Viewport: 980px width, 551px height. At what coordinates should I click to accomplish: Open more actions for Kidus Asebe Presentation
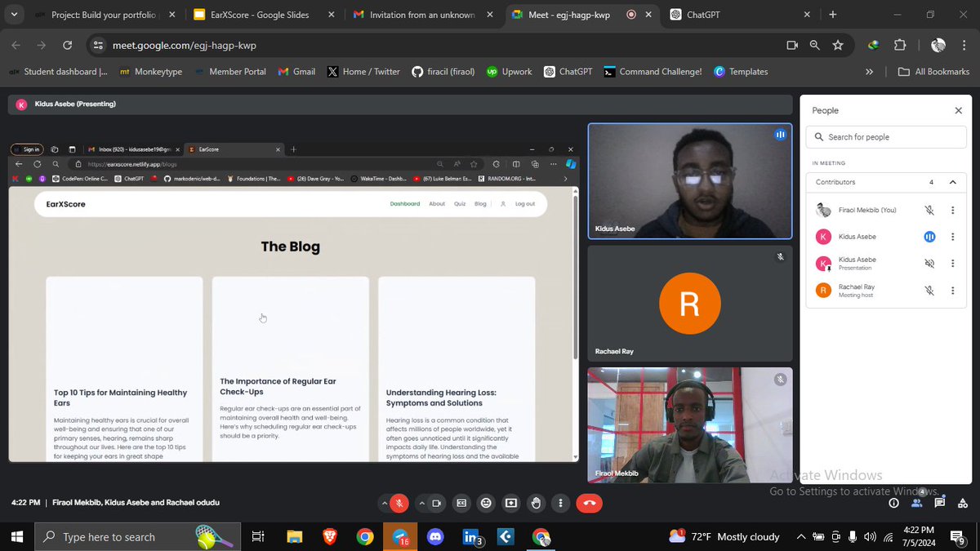pos(953,264)
